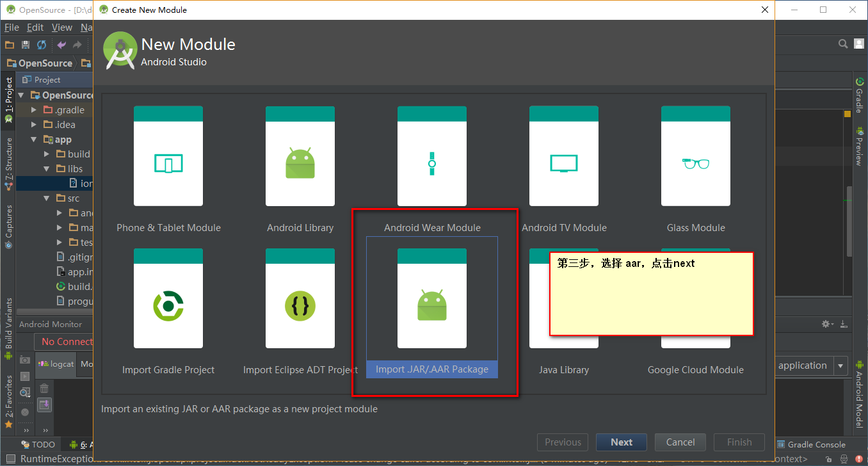Open the Project view selector dropdown
The image size is (868, 466).
(x=42, y=80)
